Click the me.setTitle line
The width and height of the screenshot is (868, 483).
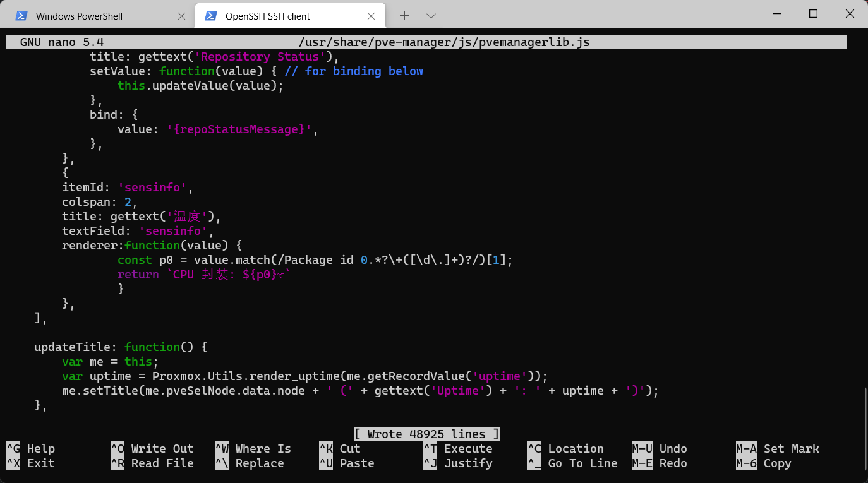click(x=361, y=391)
